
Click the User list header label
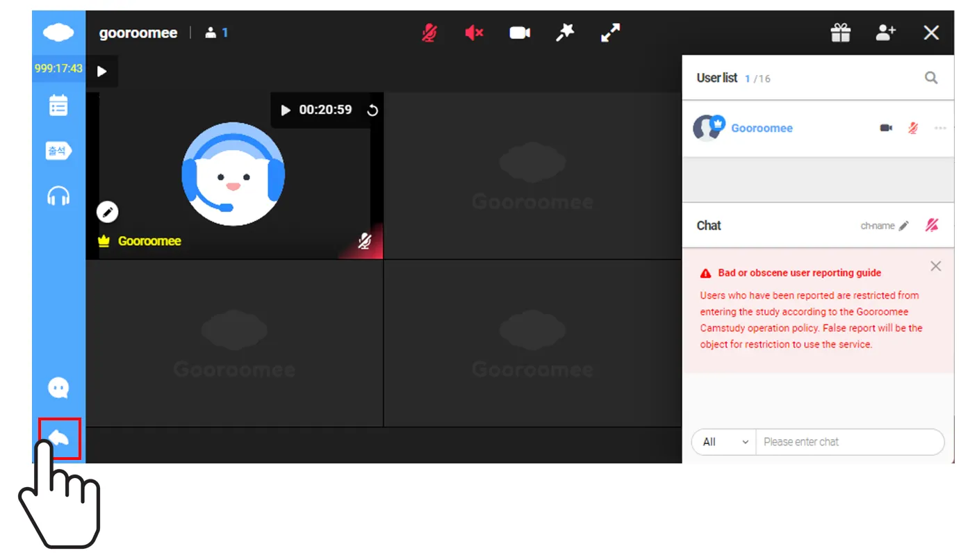(717, 78)
